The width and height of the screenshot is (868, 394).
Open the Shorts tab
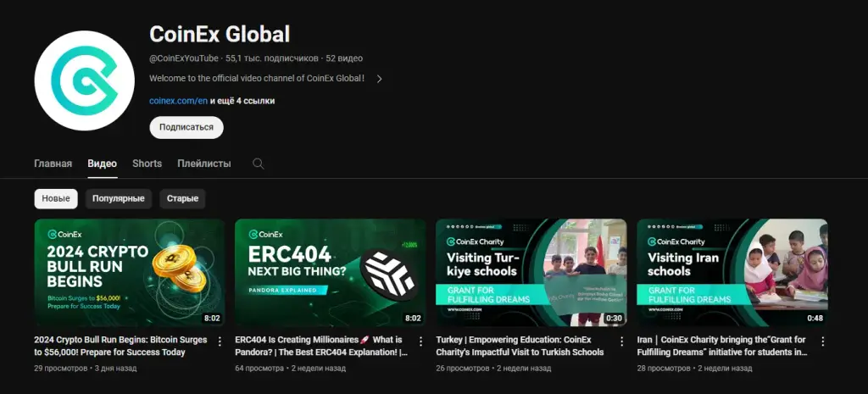click(147, 164)
